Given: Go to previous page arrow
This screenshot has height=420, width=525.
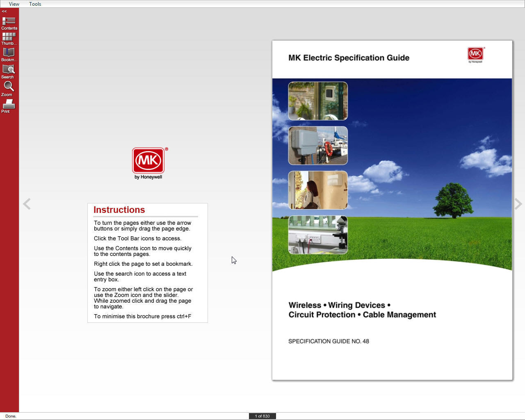Looking at the screenshot, I should tap(27, 204).
